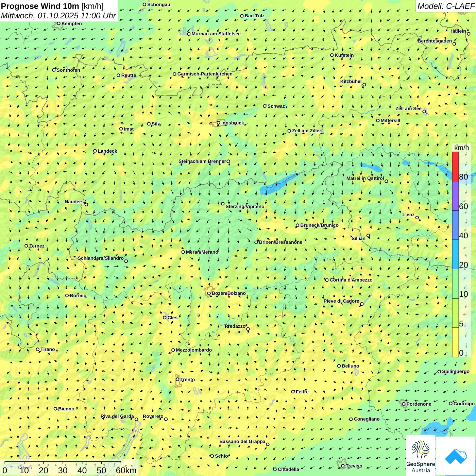Click the Bruneck/Brunico label
Screen dimensions: 476x476
point(319,225)
